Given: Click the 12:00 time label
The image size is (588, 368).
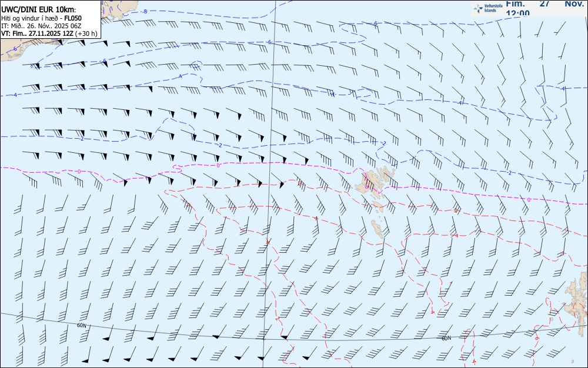Looking at the screenshot, I should click(x=518, y=13).
